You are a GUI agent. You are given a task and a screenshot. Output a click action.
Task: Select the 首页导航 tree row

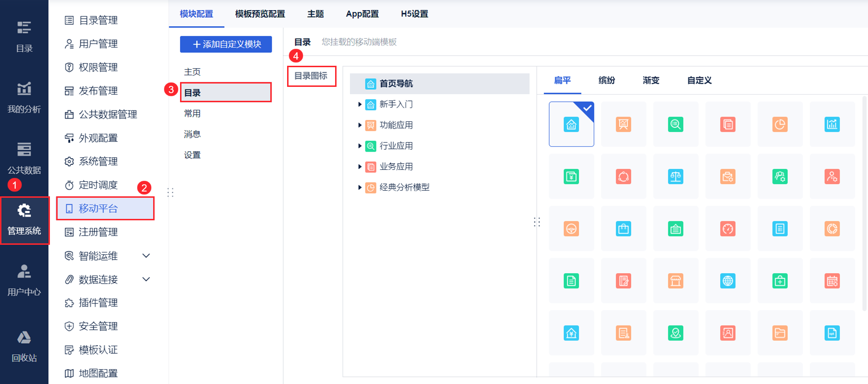tap(440, 84)
